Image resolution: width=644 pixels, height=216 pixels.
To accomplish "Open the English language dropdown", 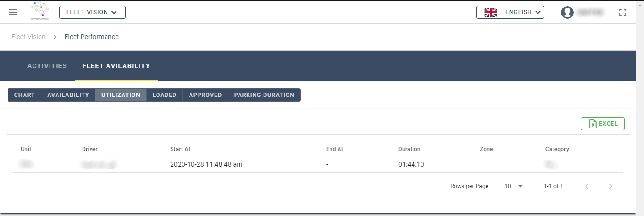I will (x=510, y=12).
